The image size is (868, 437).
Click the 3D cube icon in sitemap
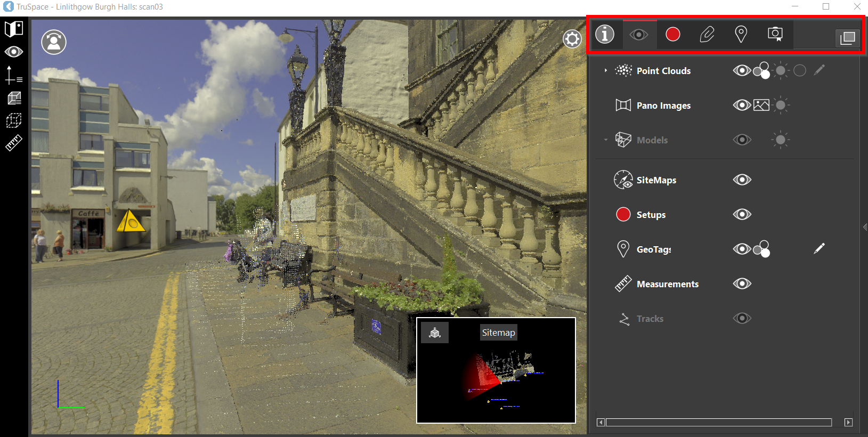(435, 333)
